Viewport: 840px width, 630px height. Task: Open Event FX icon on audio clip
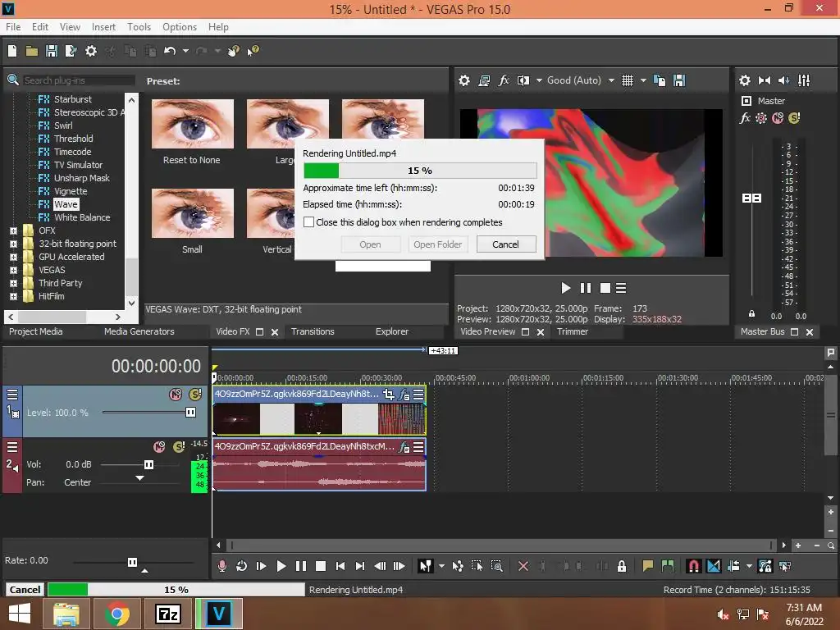404,447
